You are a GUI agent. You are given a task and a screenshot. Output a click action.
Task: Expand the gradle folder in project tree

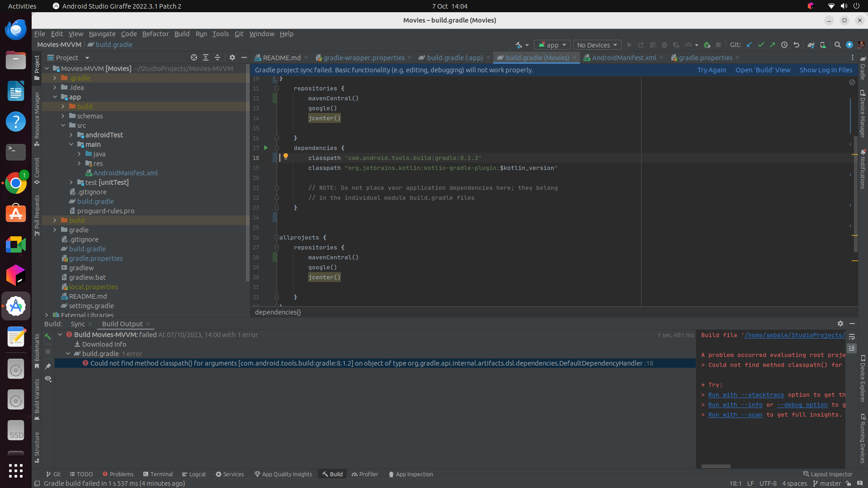tap(55, 230)
